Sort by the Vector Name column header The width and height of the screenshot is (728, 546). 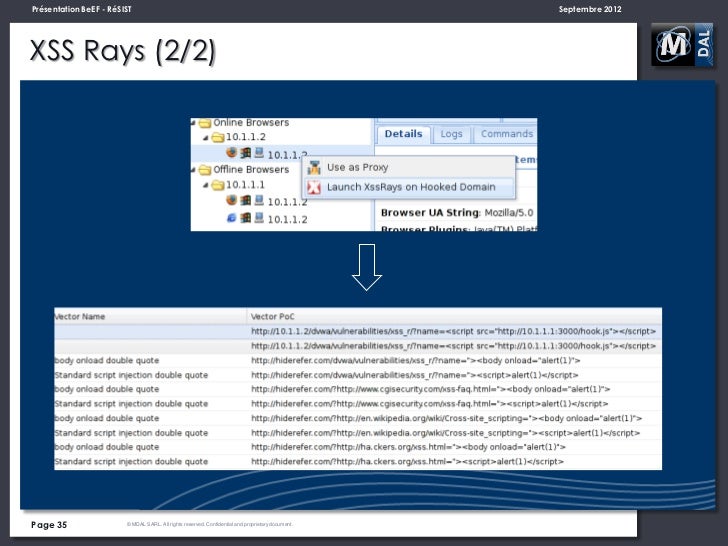pyautogui.click(x=150, y=317)
